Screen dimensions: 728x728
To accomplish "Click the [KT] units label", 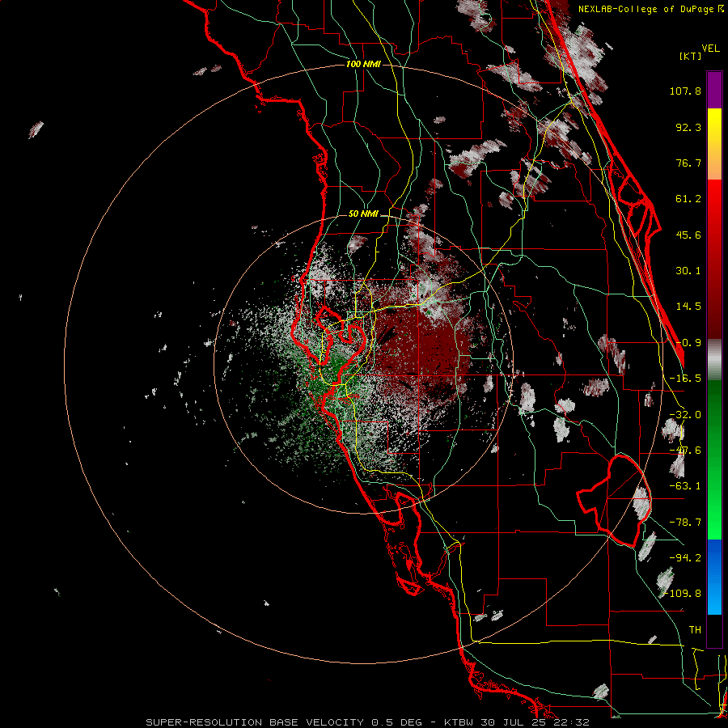I will [691, 56].
